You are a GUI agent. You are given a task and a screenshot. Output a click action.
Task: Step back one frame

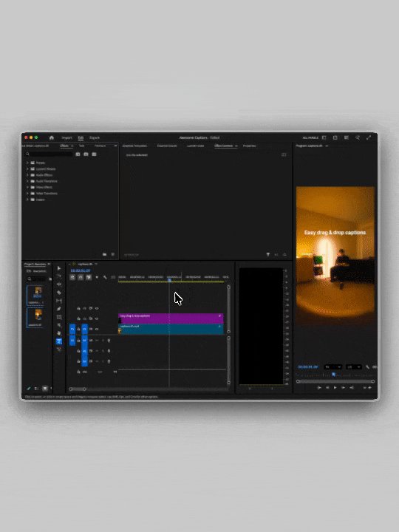tap(327, 387)
